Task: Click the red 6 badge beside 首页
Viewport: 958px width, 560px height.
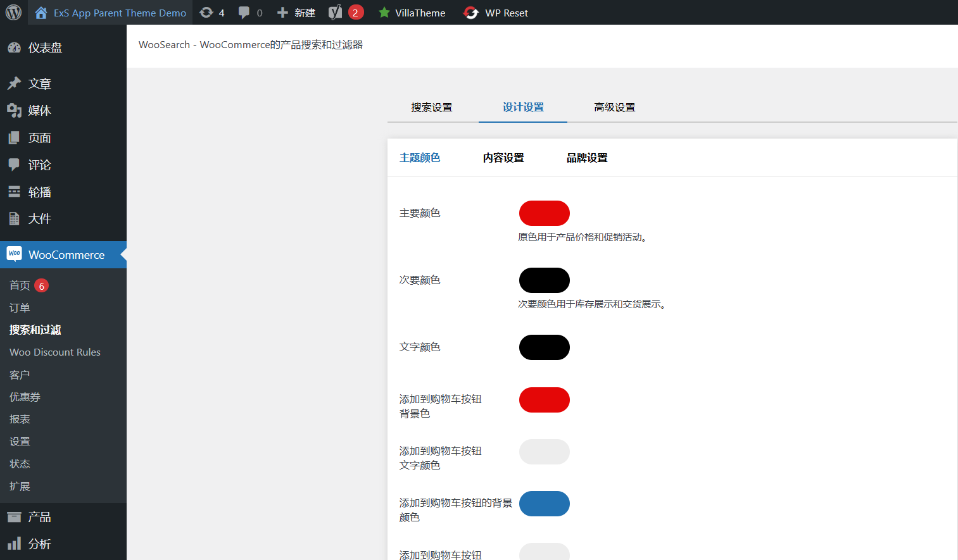Action: (42, 286)
